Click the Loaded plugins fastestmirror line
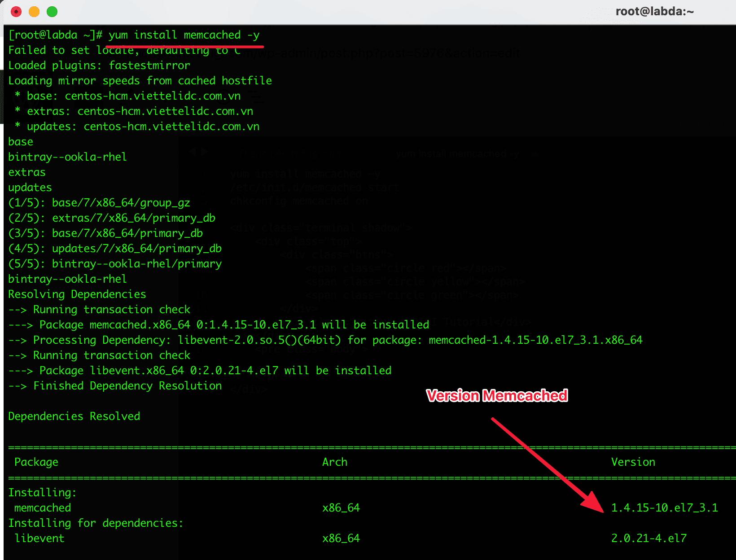The image size is (736, 560). pyautogui.click(x=99, y=65)
